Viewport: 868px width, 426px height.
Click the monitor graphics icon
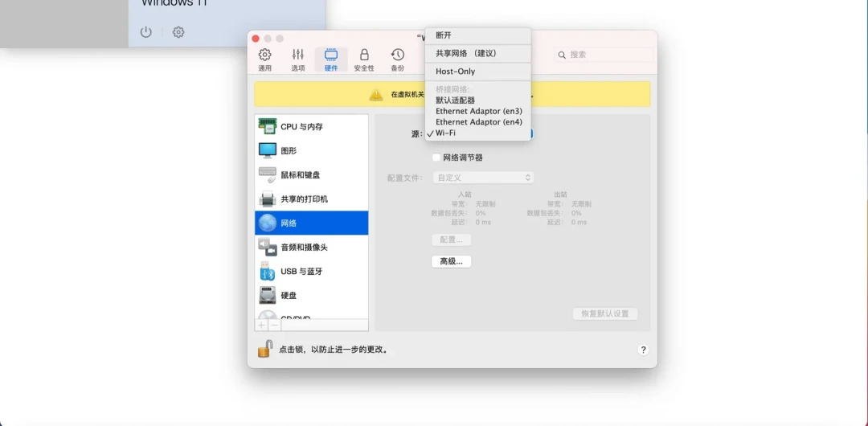[x=268, y=150]
